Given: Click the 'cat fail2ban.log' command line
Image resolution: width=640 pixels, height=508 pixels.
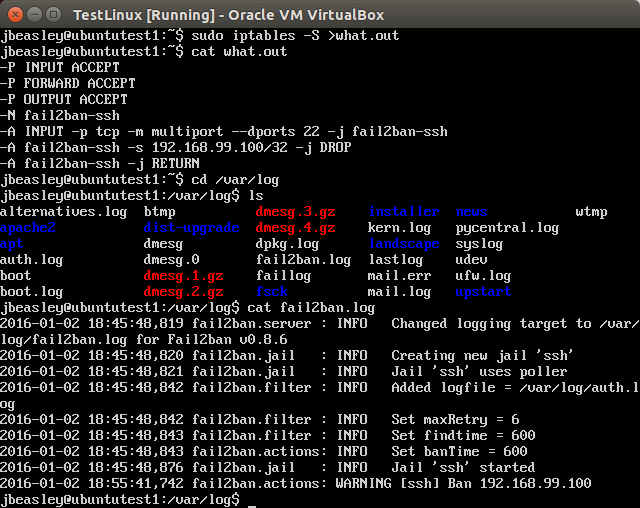Looking at the screenshot, I should pos(188,307).
